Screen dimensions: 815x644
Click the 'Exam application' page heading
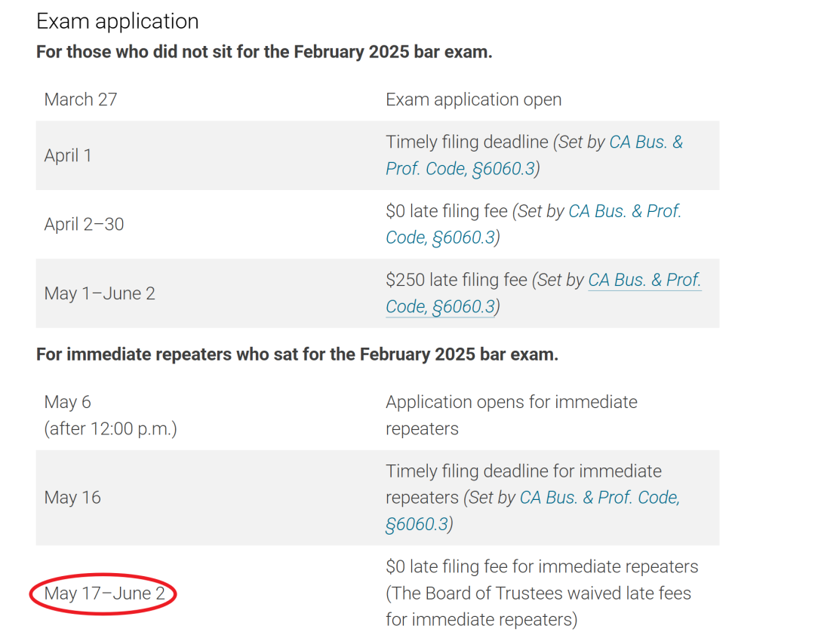[118, 21]
